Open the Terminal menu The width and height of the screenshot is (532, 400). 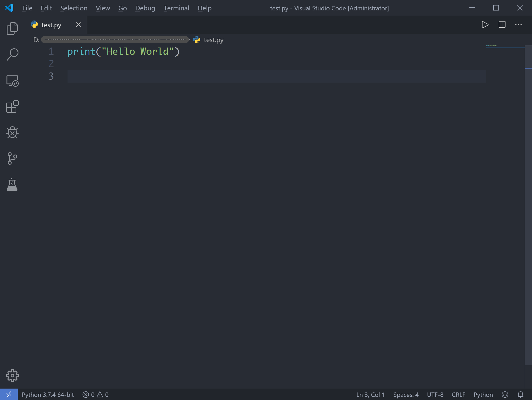click(x=176, y=8)
